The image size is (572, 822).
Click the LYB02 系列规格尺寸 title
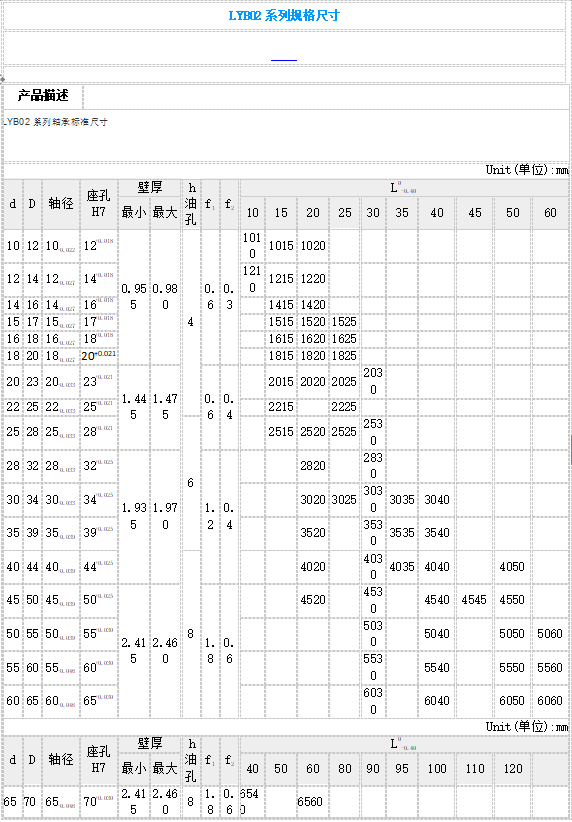click(x=284, y=15)
